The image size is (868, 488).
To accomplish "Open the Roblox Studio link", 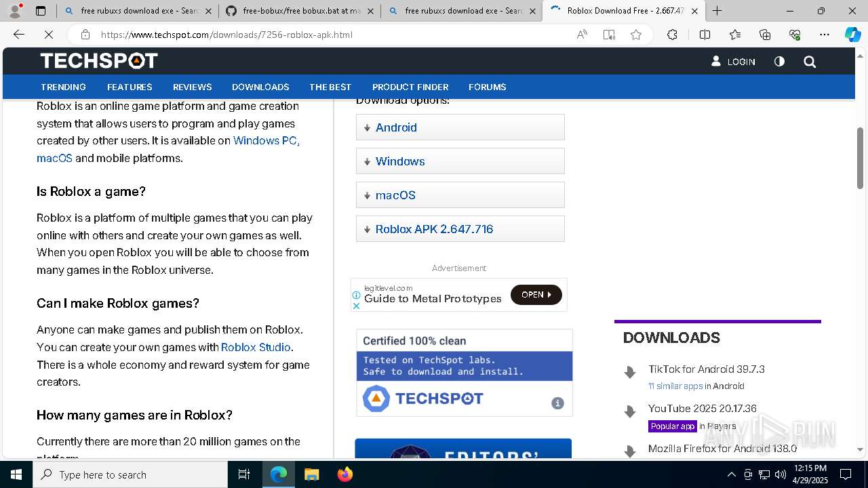I will click(256, 347).
